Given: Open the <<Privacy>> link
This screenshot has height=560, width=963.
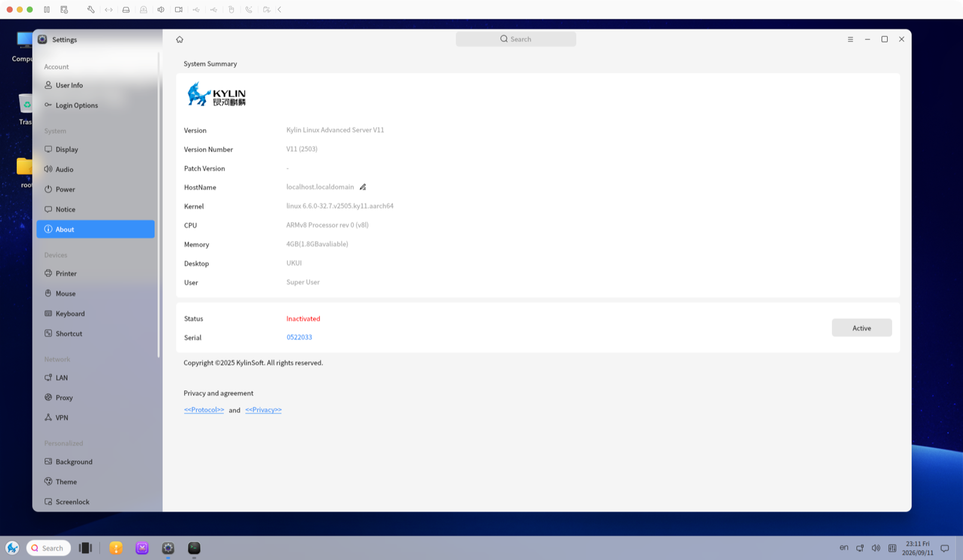Looking at the screenshot, I should (263, 410).
